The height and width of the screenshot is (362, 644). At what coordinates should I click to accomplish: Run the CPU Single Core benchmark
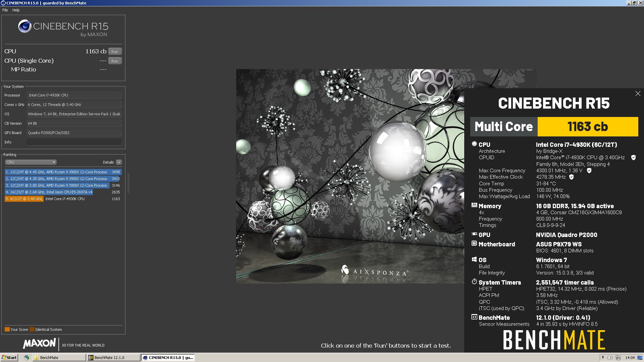point(115,61)
